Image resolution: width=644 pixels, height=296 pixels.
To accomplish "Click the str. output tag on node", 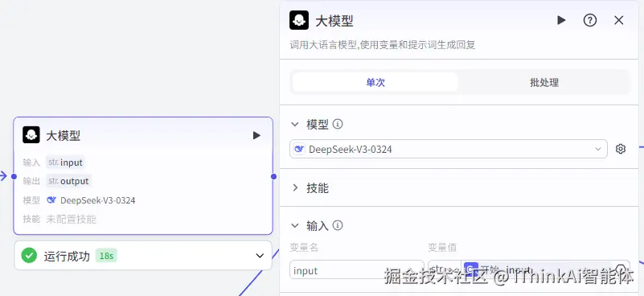I will pyautogui.click(x=68, y=181).
